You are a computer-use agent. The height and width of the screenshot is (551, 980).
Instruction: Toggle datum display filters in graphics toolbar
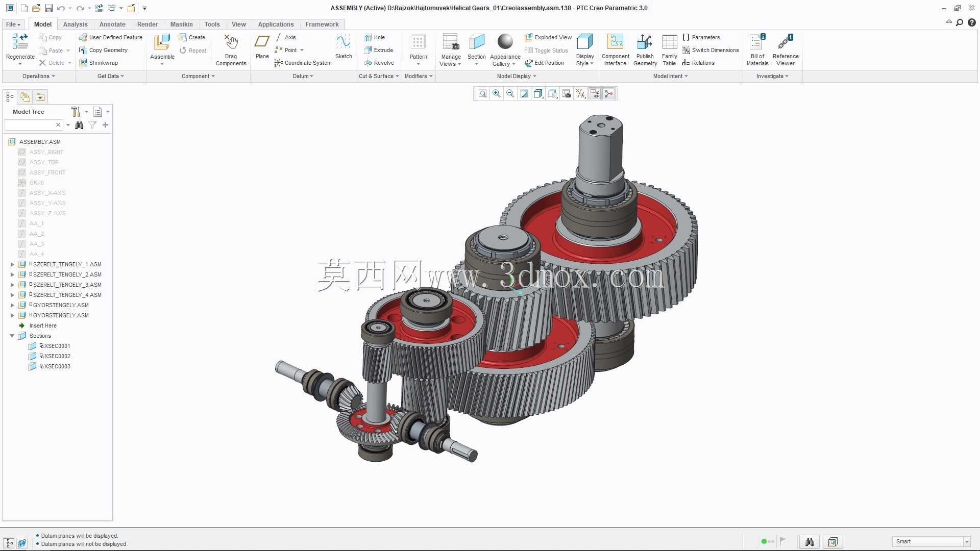[x=581, y=93]
